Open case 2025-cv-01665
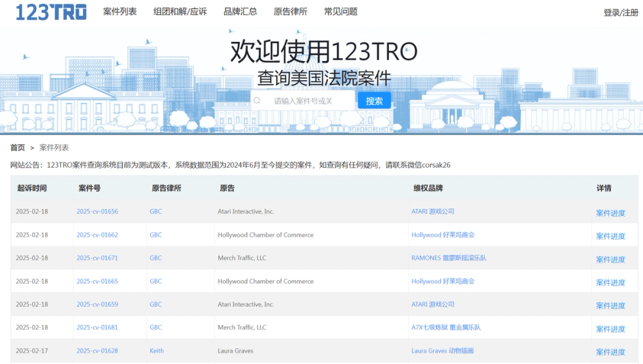 coord(97,281)
